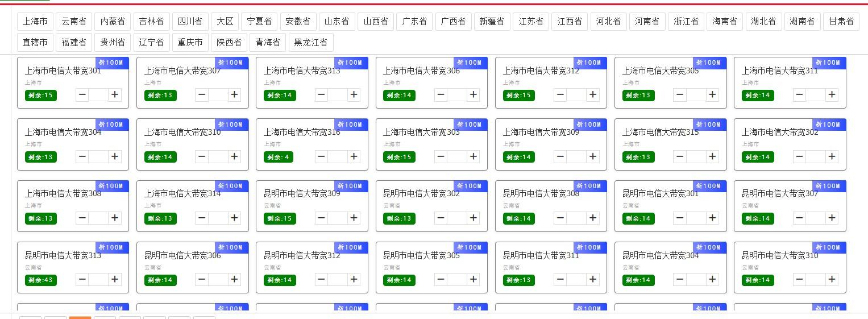The image size is (868, 319).
Task: Increase quantity for 上海市电信大带宽312
Action: pyautogui.click(x=593, y=94)
